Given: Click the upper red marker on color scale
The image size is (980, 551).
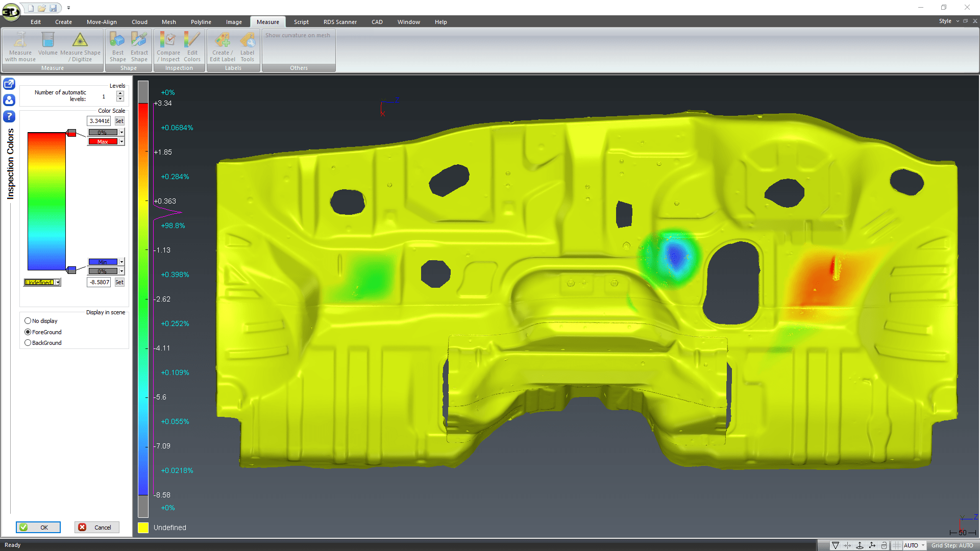Looking at the screenshot, I should coord(71,133).
